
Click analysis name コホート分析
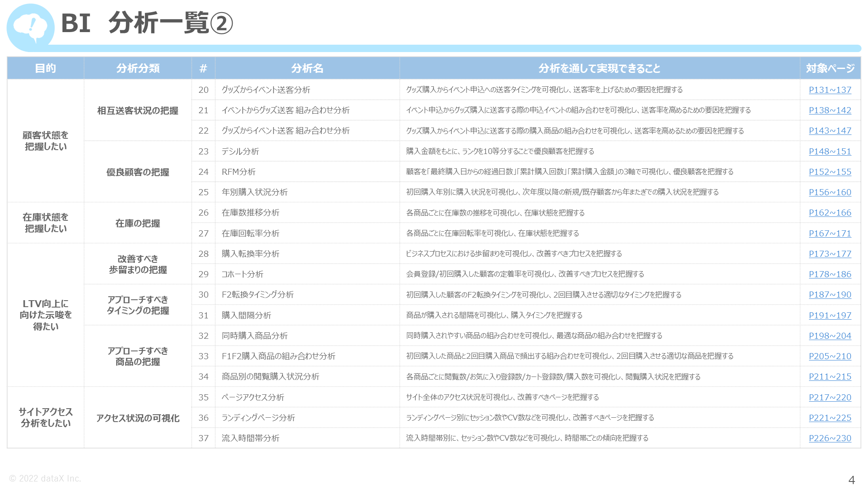[243, 274]
